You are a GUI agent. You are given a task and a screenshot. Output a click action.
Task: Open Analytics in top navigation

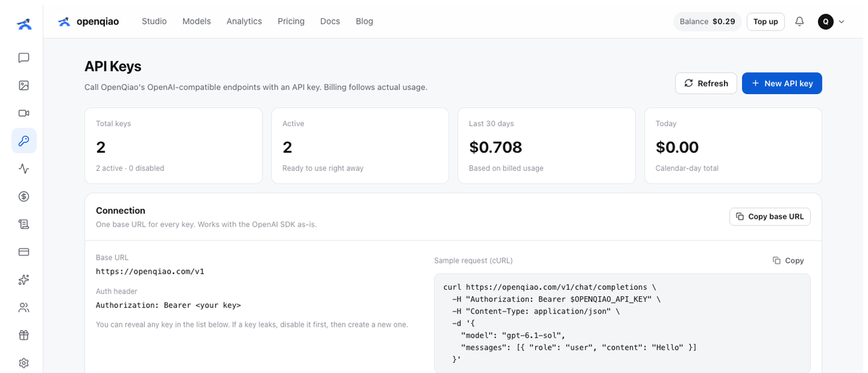(244, 22)
